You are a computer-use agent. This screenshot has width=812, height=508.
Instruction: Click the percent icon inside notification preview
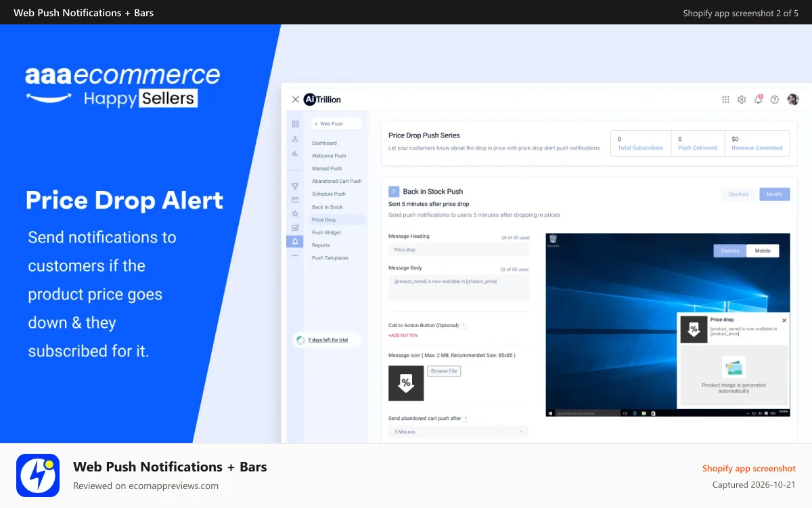[x=694, y=329]
